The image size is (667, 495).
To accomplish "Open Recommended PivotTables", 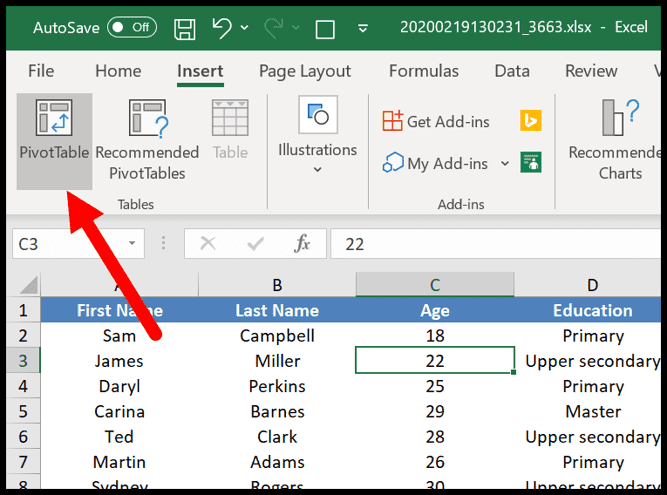I will (147, 140).
